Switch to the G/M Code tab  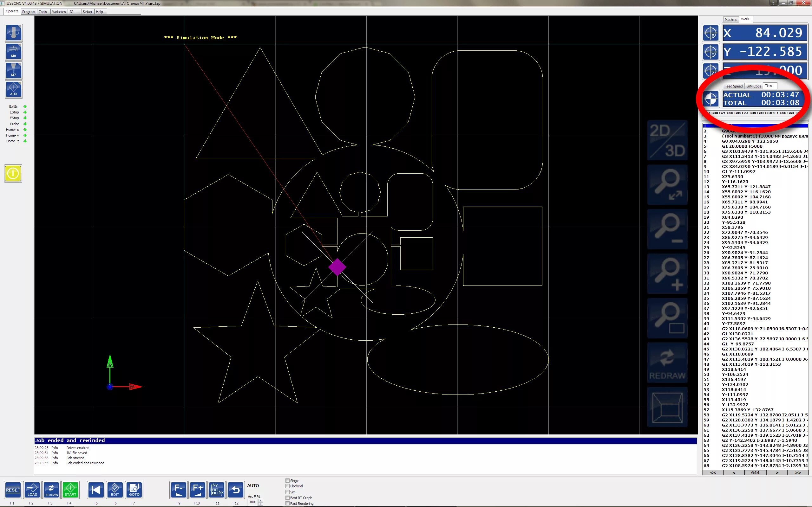(x=753, y=86)
